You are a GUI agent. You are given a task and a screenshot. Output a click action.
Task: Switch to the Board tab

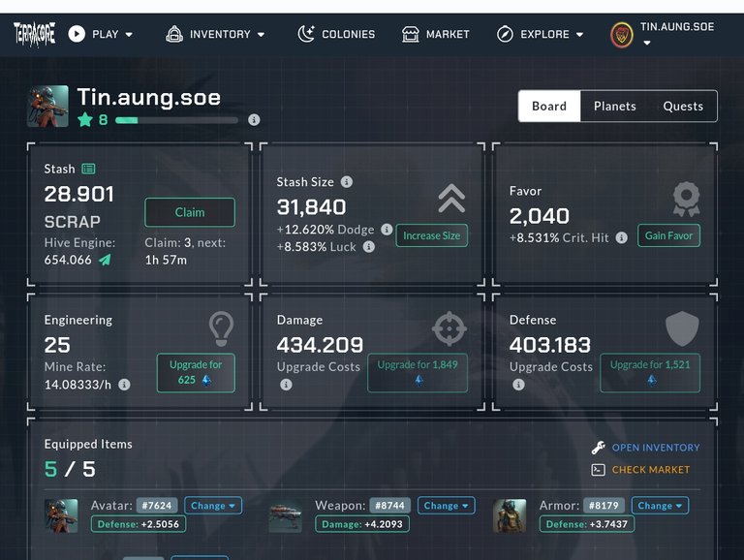pos(549,106)
